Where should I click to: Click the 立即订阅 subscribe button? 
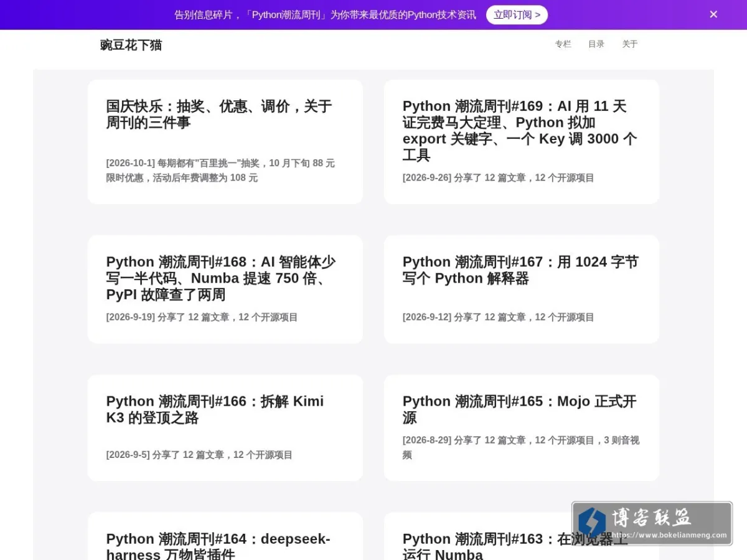coord(517,14)
